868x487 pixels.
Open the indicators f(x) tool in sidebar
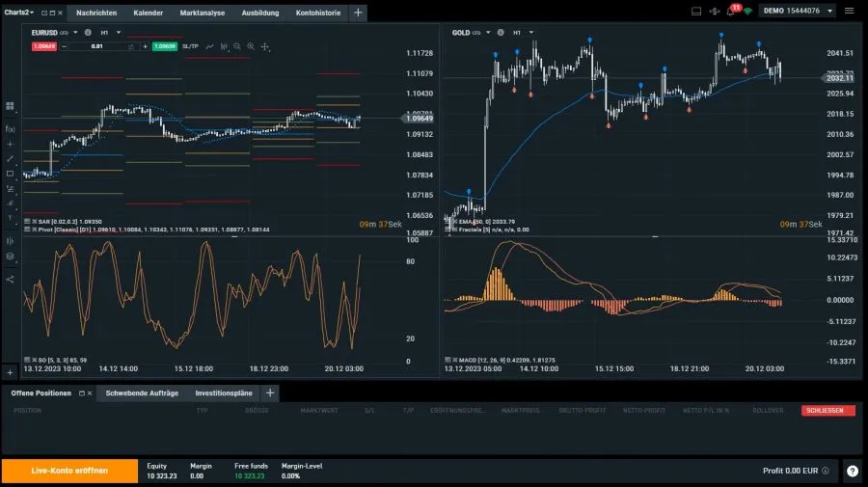10,128
